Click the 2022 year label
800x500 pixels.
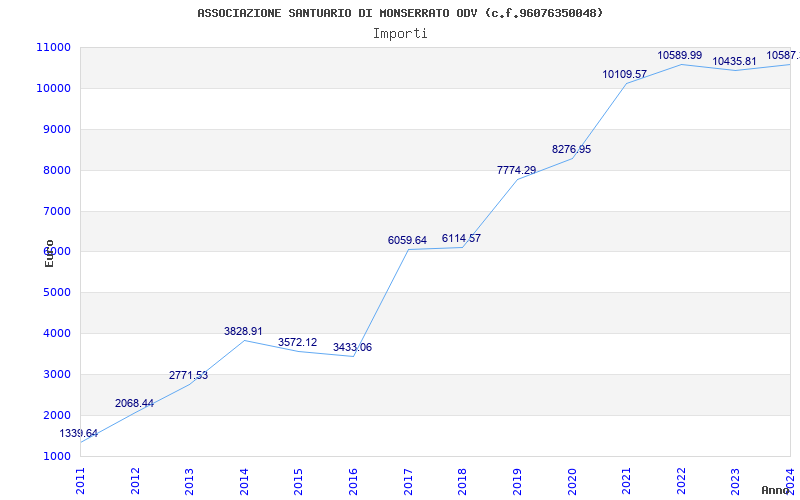tap(681, 481)
